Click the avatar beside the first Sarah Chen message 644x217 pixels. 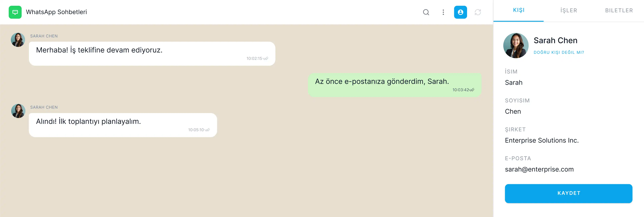click(18, 40)
